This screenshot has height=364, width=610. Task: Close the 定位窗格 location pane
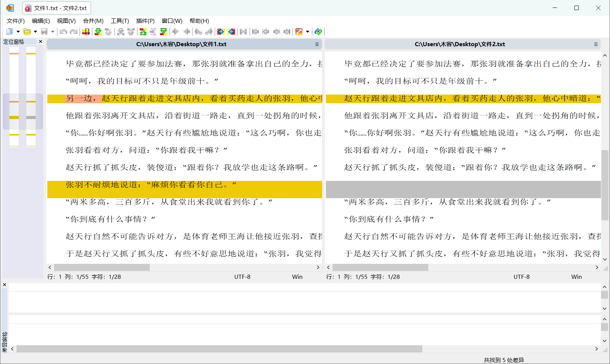40,41
